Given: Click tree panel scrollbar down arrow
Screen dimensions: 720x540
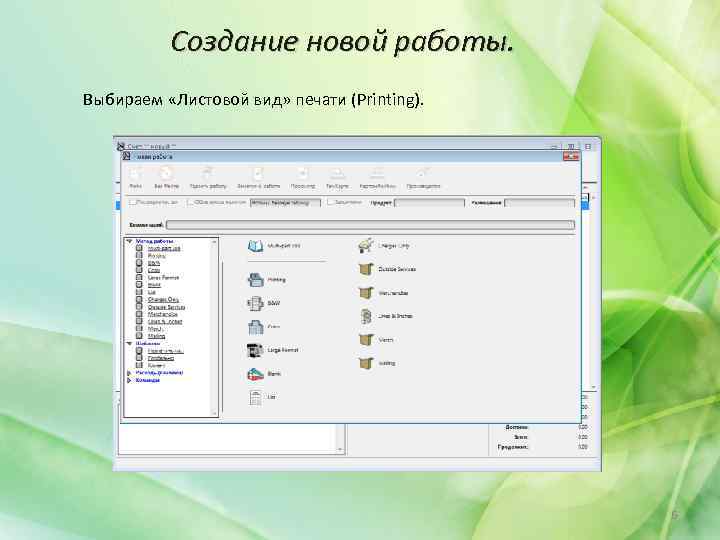Looking at the screenshot, I should 214,413.
